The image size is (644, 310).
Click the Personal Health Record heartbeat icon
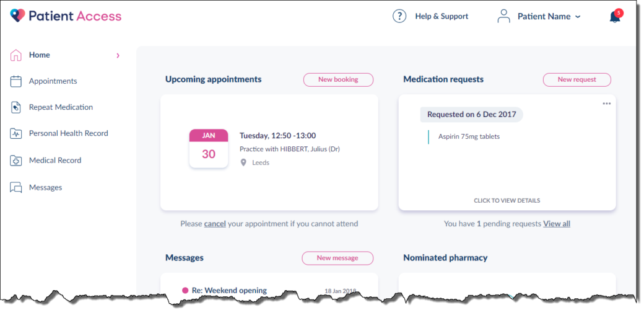pos(15,134)
